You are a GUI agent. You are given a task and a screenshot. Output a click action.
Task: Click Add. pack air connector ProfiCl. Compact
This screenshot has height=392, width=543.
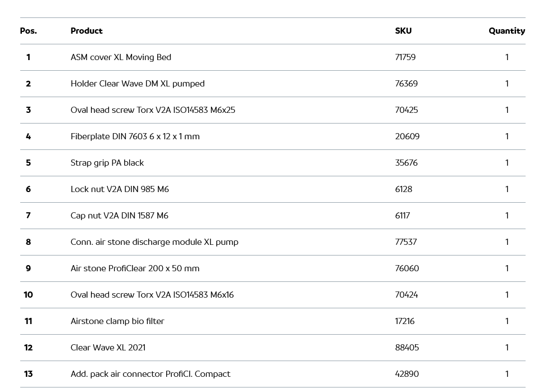(x=150, y=374)
